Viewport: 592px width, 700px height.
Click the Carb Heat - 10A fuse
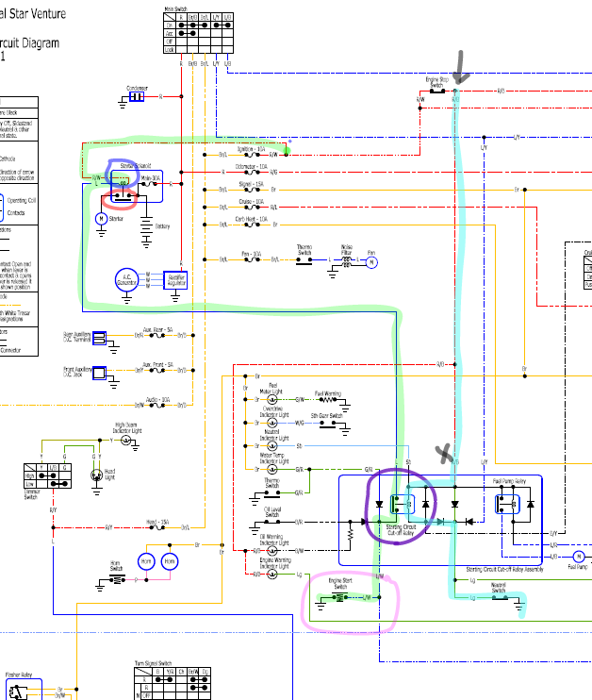click(252, 225)
